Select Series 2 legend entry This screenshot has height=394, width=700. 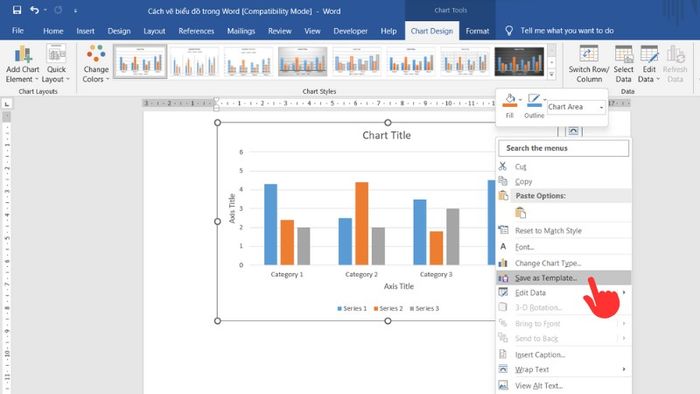pyautogui.click(x=388, y=308)
